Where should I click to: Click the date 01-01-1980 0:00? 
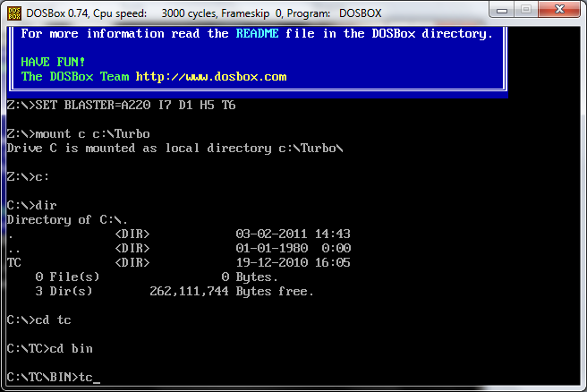click(293, 248)
